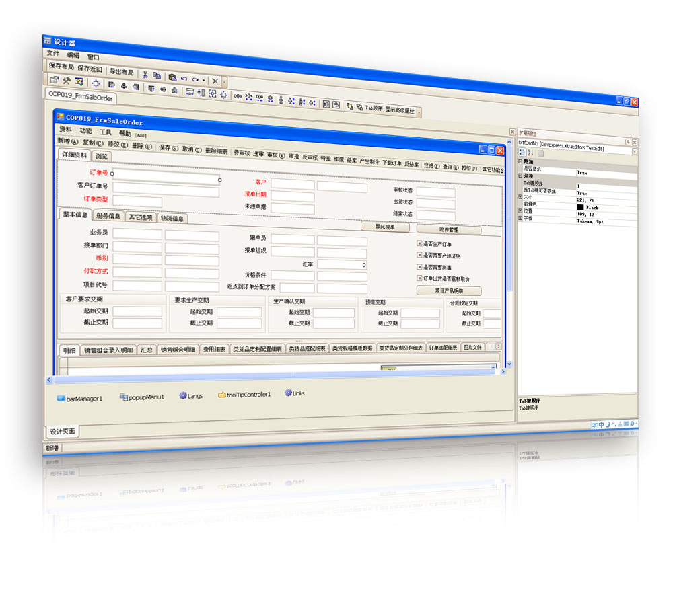Click the Paste clipboard icon
673x616 pixels.
pos(172,77)
